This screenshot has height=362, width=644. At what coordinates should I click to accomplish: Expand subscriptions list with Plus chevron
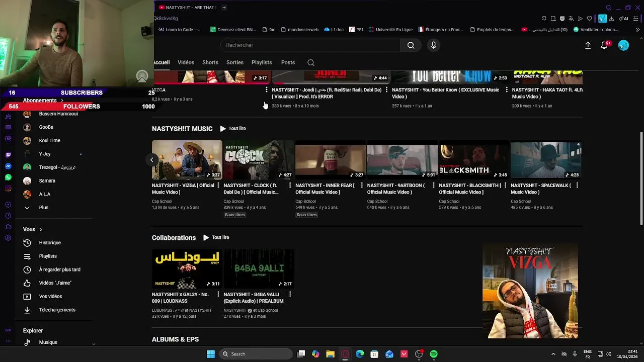click(27, 208)
